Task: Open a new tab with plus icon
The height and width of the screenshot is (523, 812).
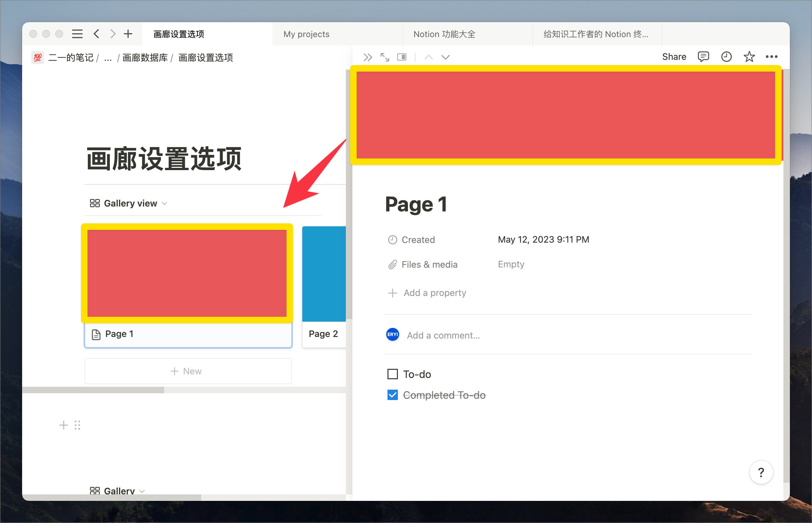Action: 128,34
